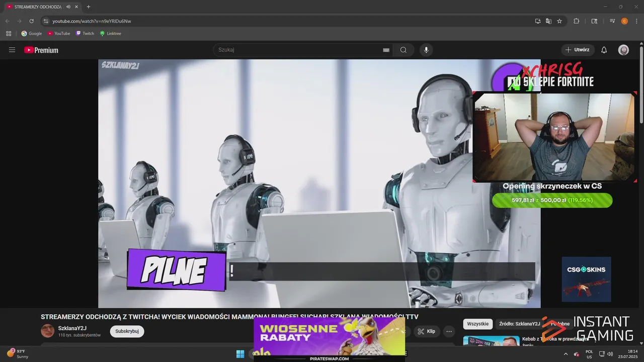
Task: Open the apps grid in bookmarks bar
Action: [9, 34]
